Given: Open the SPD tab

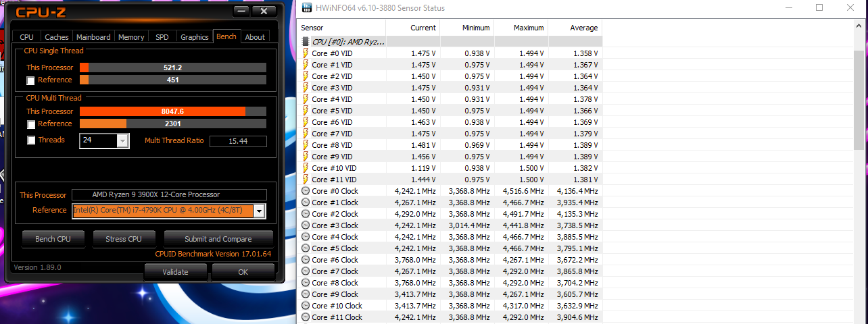Looking at the screenshot, I should click(162, 37).
